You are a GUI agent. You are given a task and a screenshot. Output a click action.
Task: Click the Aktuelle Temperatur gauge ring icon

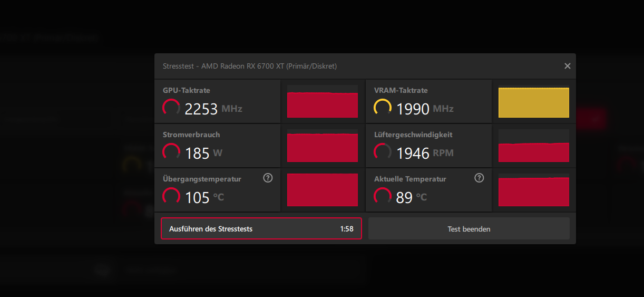pos(383,196)
